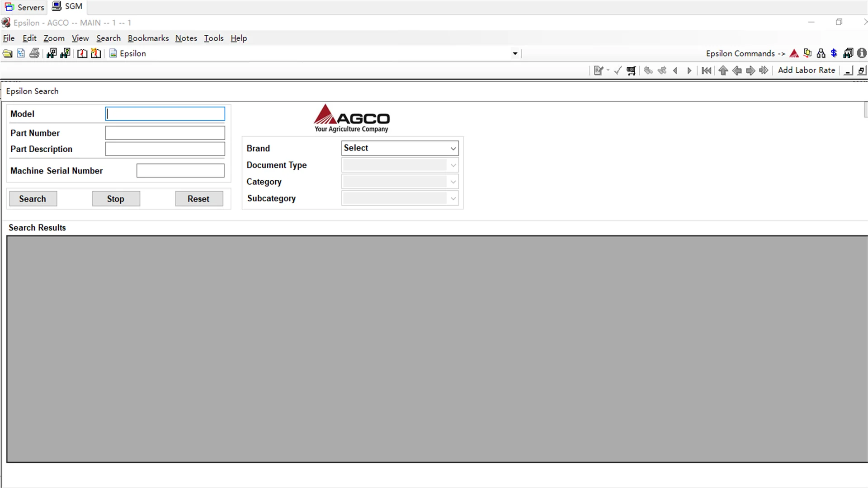Image resolution: width=868 pixels, height=488 pixels.
Task: Click the Reset button
Action: (x=199, y=199)
